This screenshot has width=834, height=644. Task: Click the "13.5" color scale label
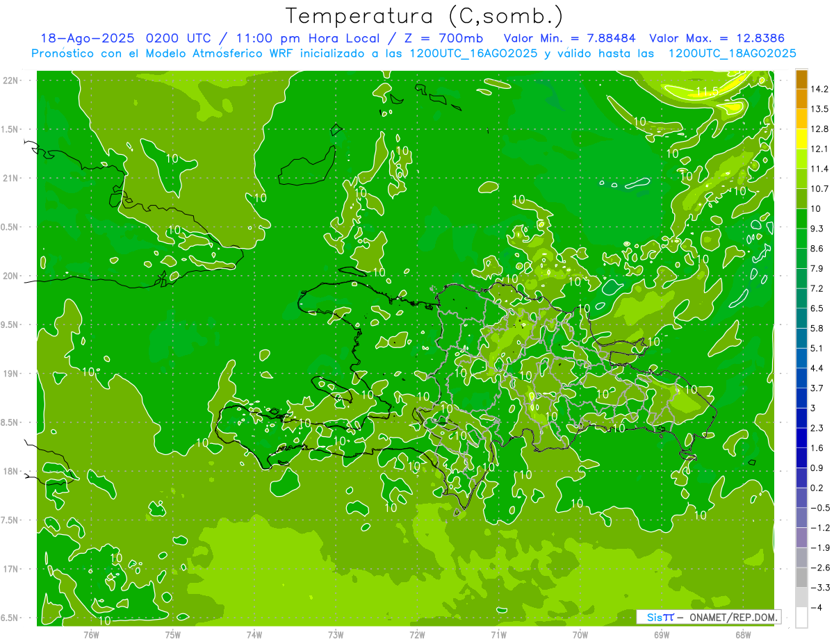pos(819,109)
